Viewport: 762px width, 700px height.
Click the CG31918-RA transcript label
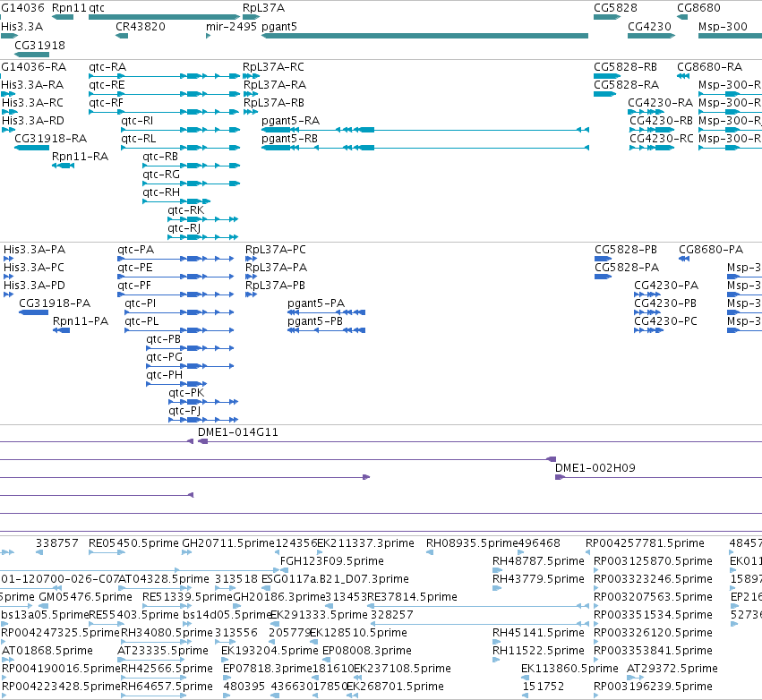[50, 139]
